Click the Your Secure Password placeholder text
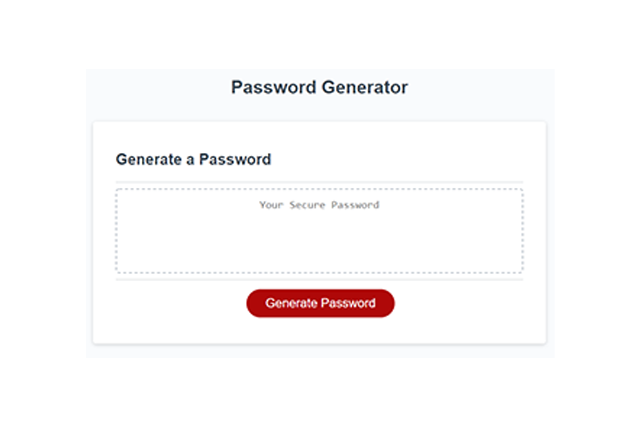 coord(319,205)
